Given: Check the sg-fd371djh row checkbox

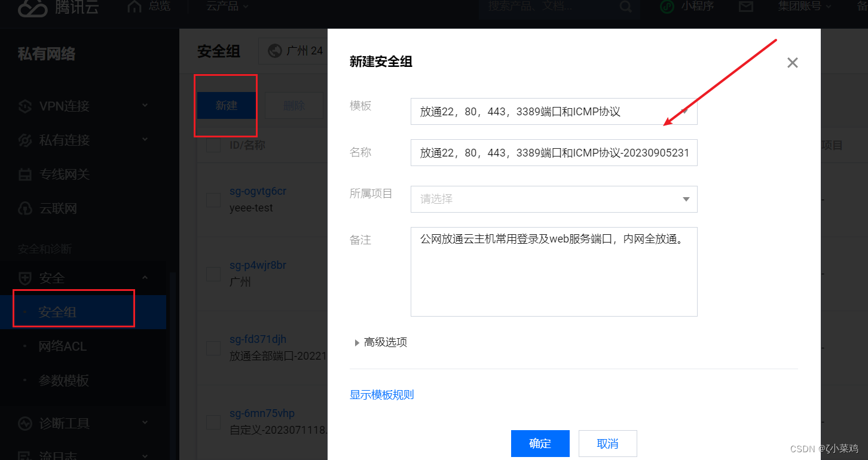Looking at the screenshot, I should (x=213, y=348).
